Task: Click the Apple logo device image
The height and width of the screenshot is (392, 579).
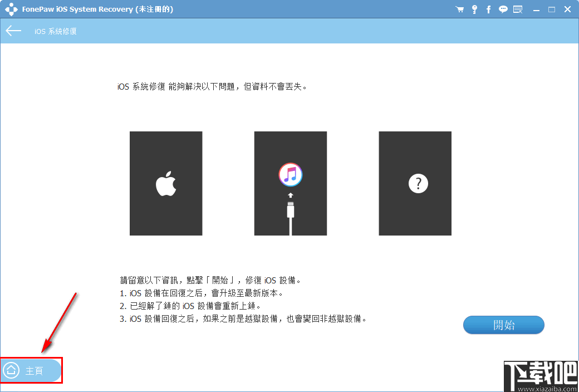Action: (x=166, y=183)
